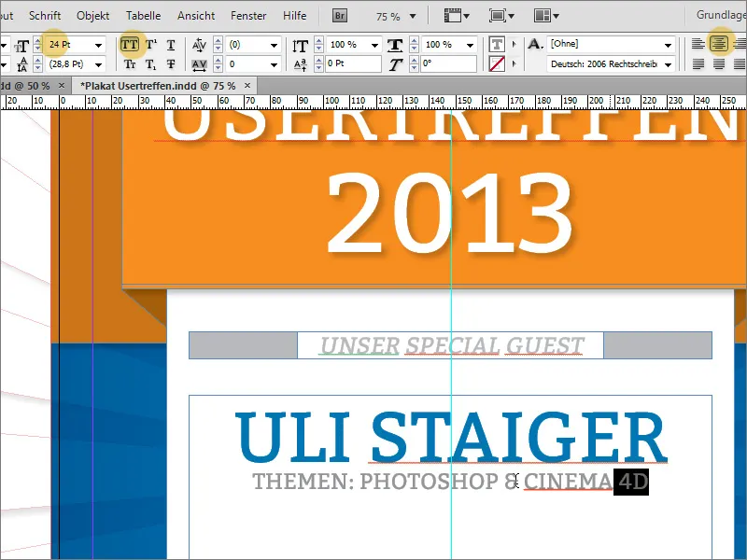The width and height of the screenshot is (747, 560).
Task: Select the text fill color swatch
Action: point(497,44)
